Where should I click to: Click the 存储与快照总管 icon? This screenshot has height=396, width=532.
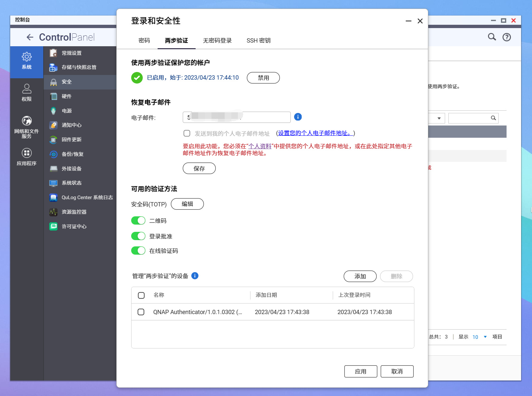[53, 67]
